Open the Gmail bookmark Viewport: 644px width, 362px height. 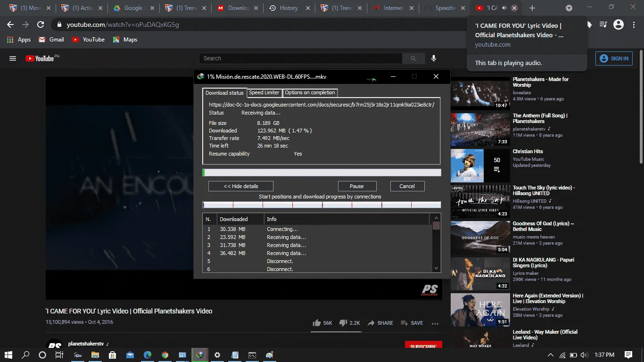[51, 40]
